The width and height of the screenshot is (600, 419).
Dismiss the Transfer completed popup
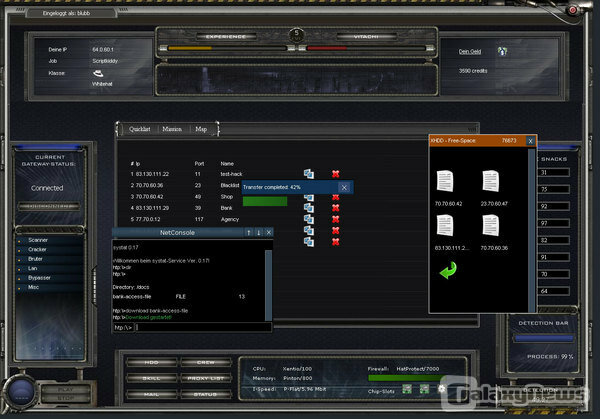point(344,187)
